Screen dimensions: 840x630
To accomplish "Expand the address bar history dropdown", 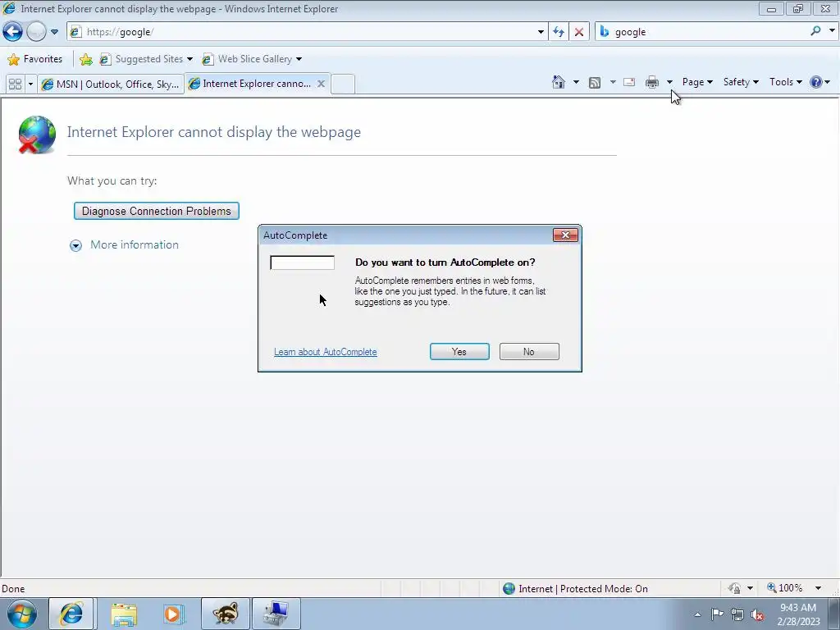I will click(x=541, y=32).
